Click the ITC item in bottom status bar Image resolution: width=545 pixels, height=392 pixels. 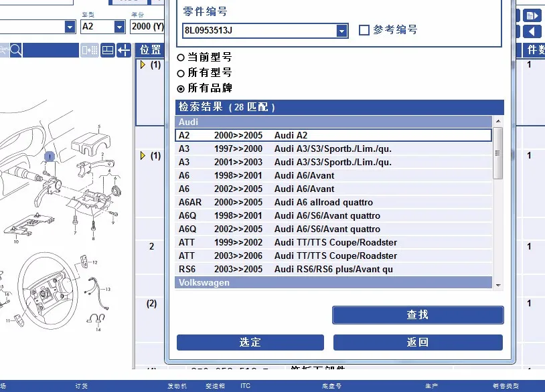point(246,386)
